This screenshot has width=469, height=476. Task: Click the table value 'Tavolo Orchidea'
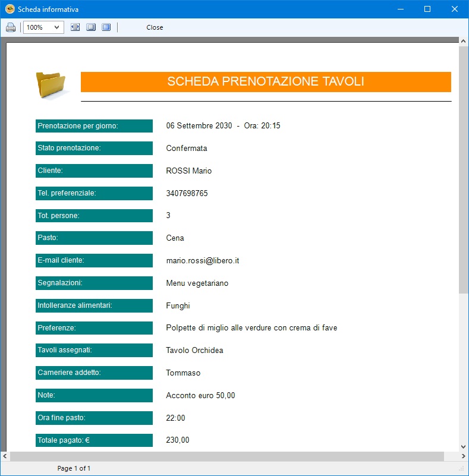(194, 351)
